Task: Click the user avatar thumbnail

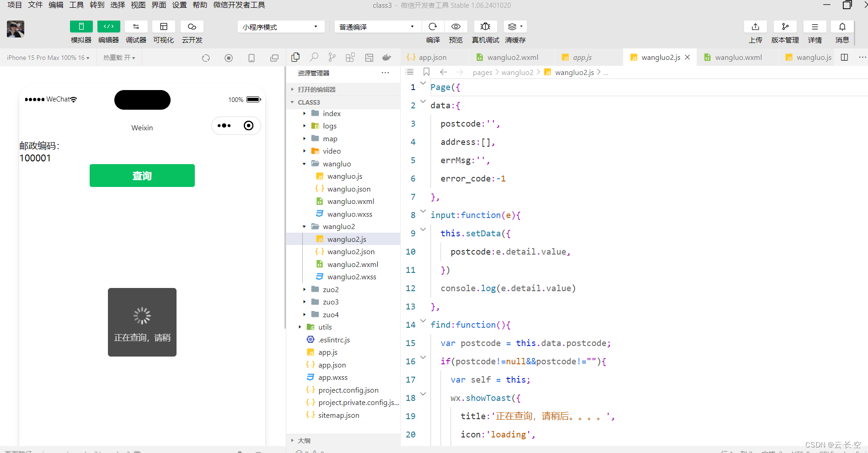Action: coord(16,29)
